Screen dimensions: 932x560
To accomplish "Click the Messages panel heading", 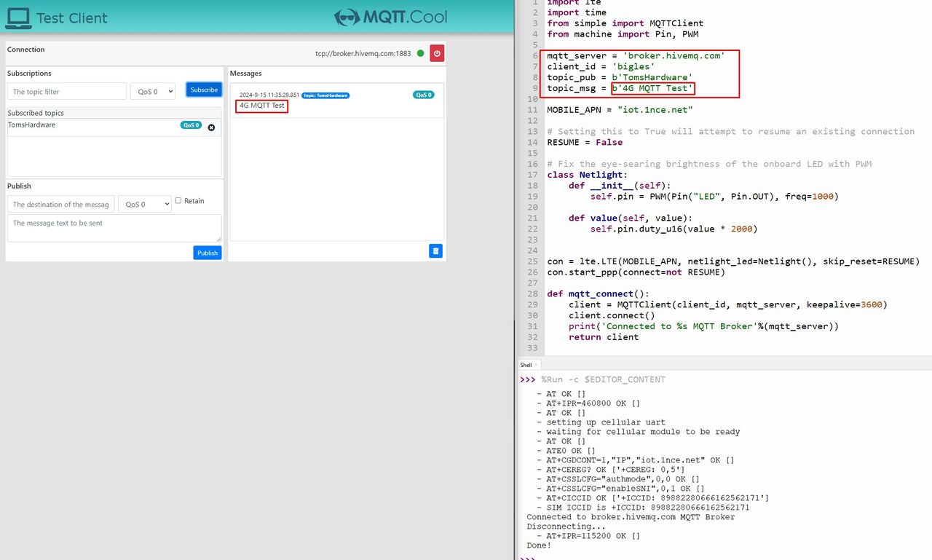I will (x=245, y=74).
